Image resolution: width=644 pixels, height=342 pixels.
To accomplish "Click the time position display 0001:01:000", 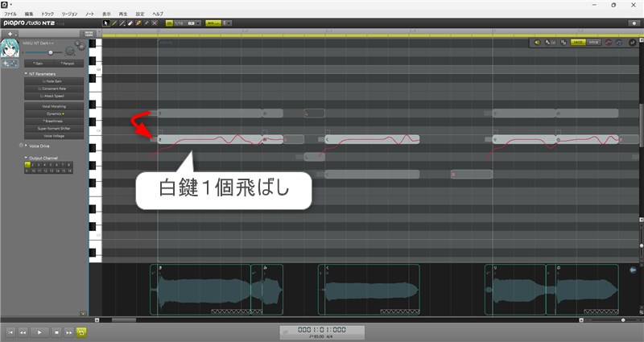I will coord(322,330).
